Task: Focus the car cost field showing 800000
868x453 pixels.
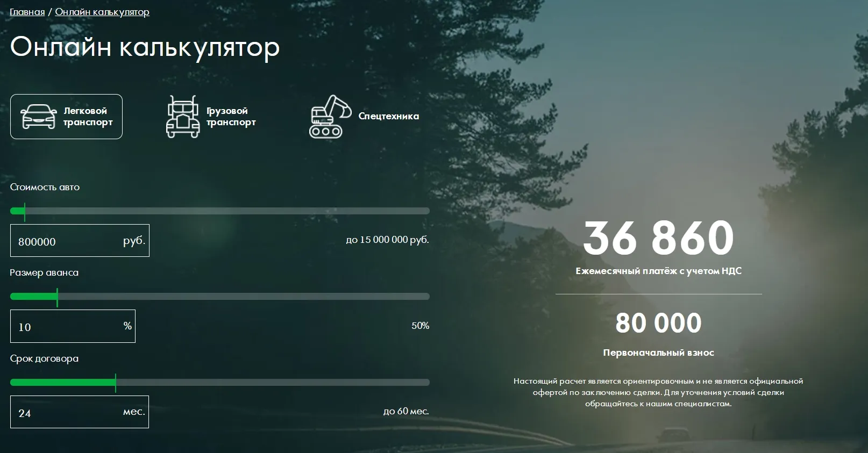Action: coord(80,241)
